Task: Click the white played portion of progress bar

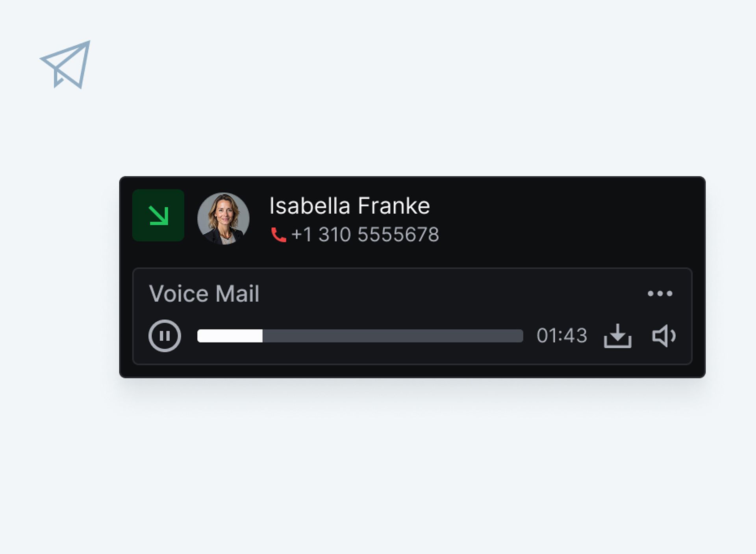Action: (x=230, y=336)
